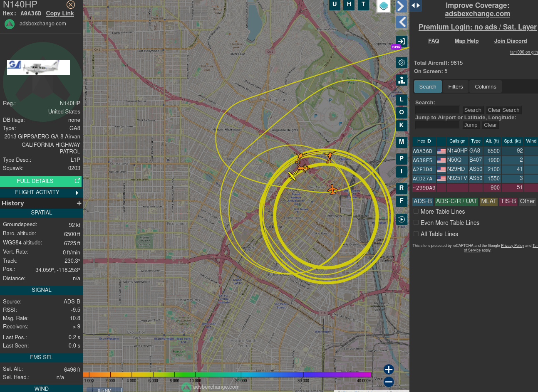
Task: Click the Jump to Airport input field
Action: coord(437,125)
